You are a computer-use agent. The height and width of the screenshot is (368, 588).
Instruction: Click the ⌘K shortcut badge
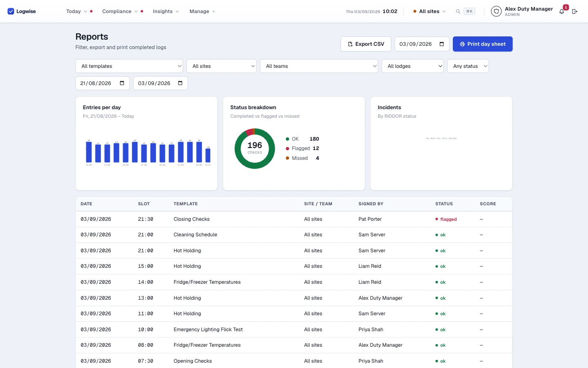[469, 11]
